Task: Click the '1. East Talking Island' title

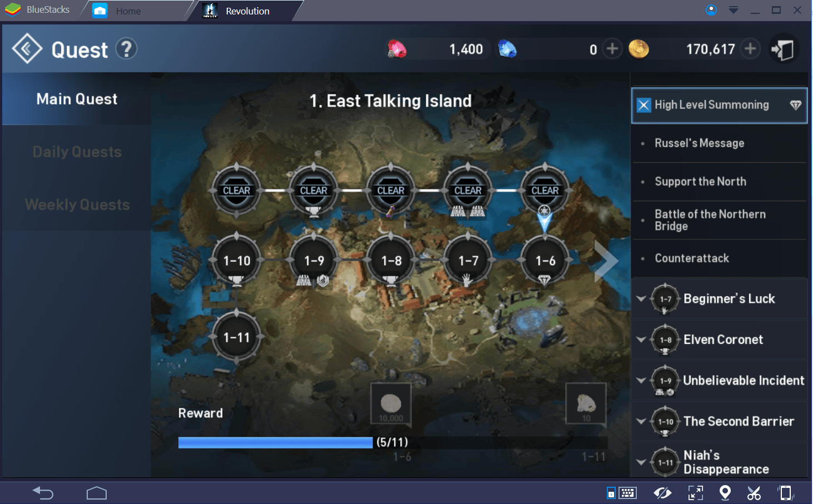Action: [x=391, y=101]
